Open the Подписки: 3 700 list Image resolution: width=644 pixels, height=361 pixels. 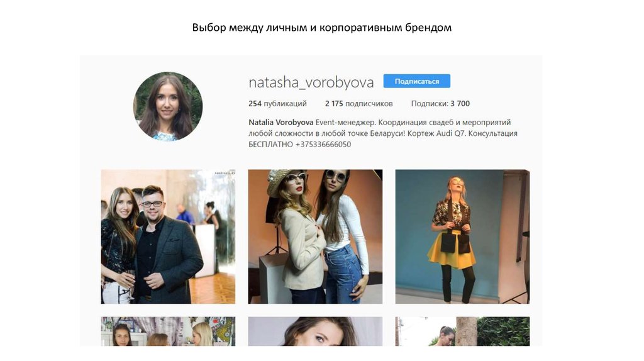coord(440,104)
